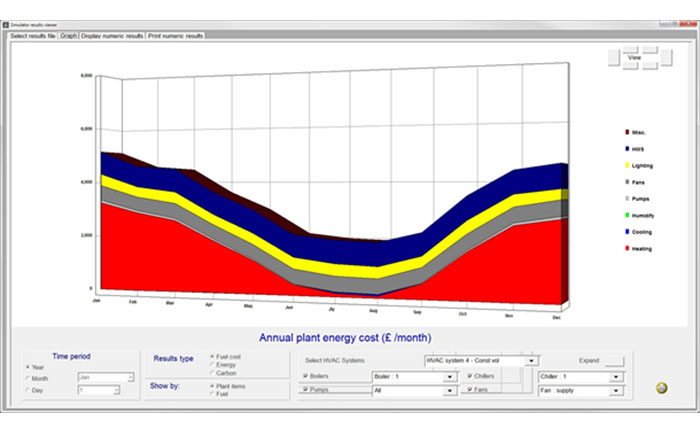Click the round yellow icon beside Fan supply
This screenshot has height=435, width=700.
(x=662, y=388)
